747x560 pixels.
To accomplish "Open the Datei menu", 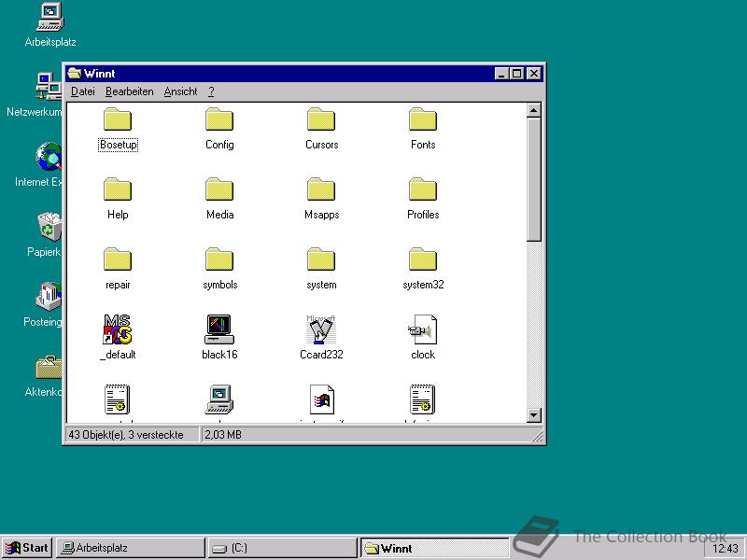I will click(83, 91).
